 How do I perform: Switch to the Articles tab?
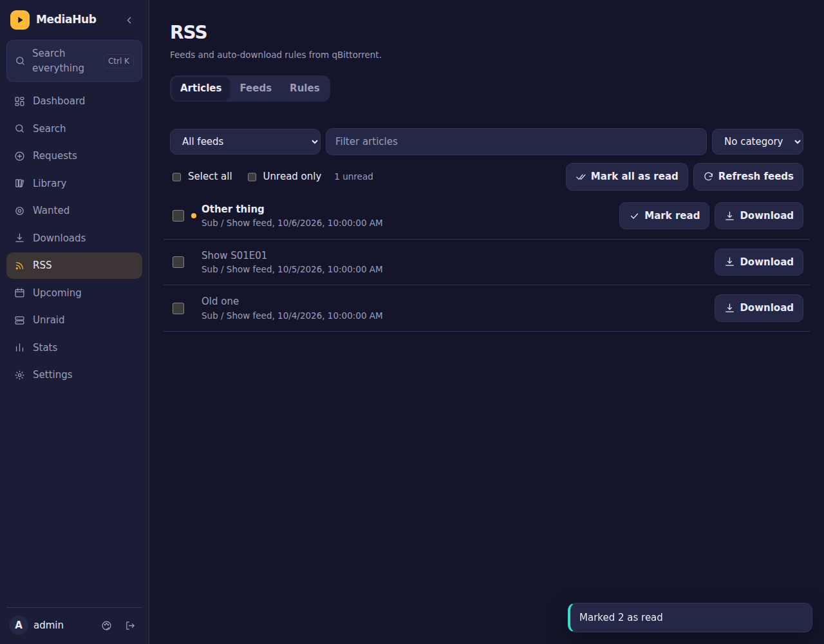[x=201, y=88]
